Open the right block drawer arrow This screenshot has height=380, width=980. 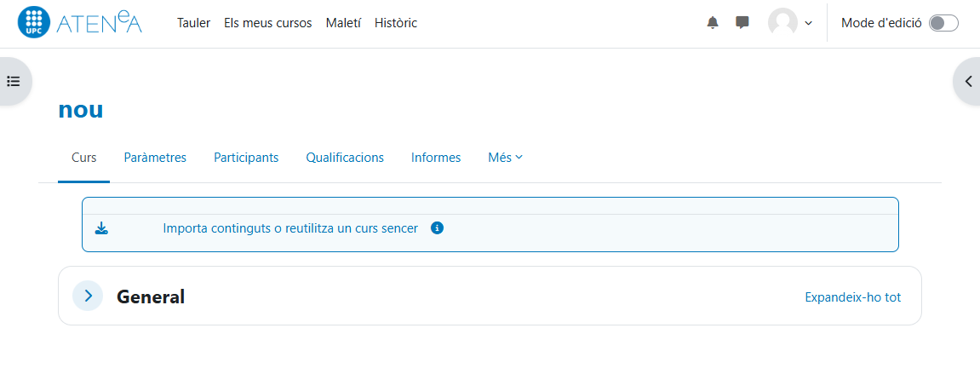pyautogui.click(x=968, y=82)
